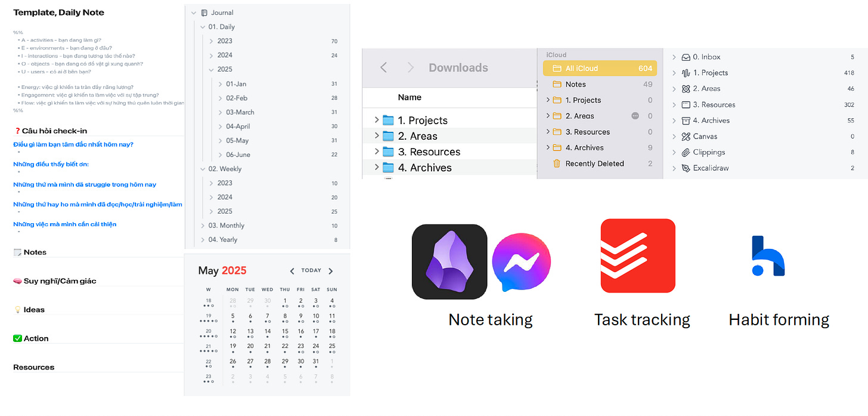This screenshot has width=868, height=416.
Task: Click the 1. Projects folder icon in Downloads
Action: [x=388, y=121]
